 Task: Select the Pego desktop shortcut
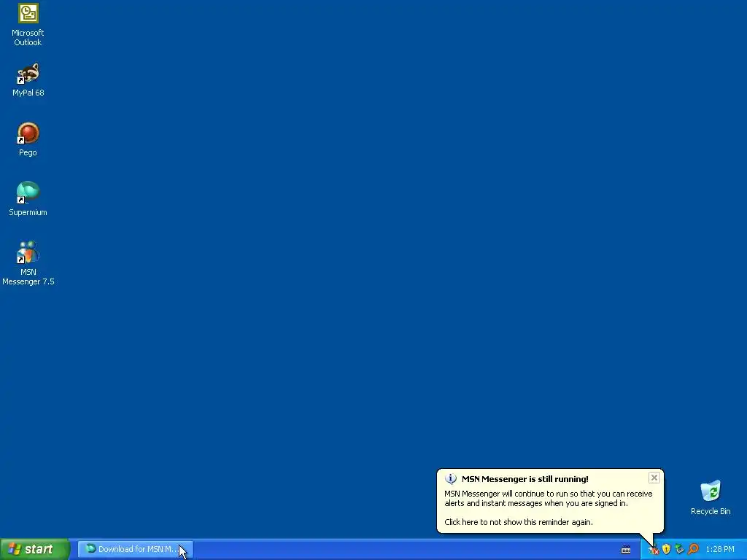coord(28,139)
